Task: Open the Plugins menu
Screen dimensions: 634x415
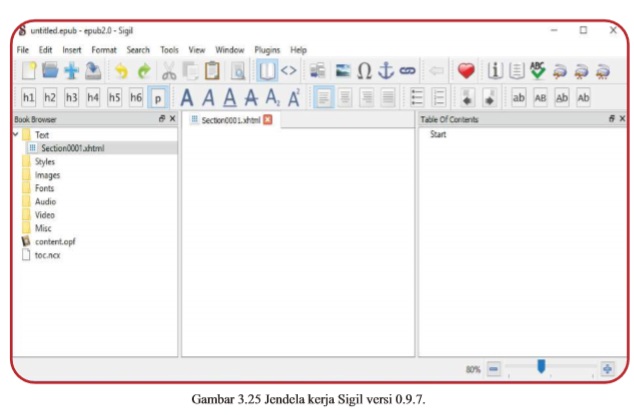Action: coord(267,50)
